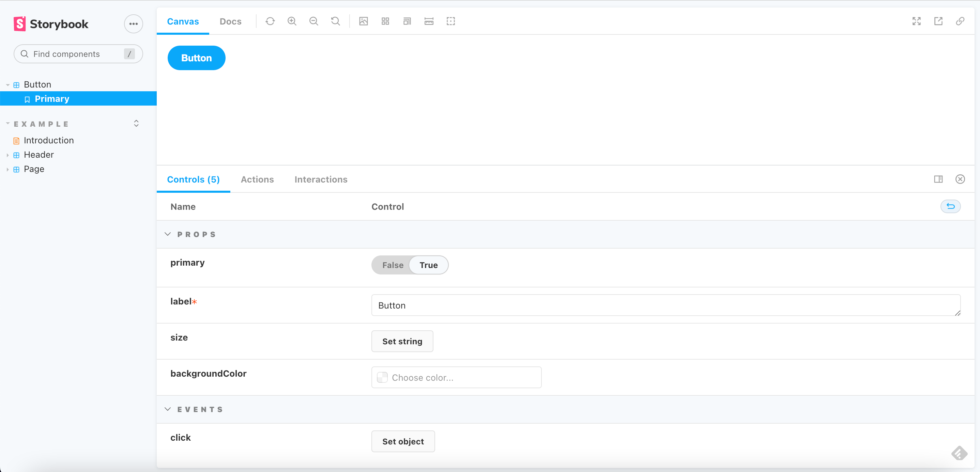Image resolution: width=980 pixels, height=472 pixels.
Task: Open the Interactions tab
Action: click(321, 179)
